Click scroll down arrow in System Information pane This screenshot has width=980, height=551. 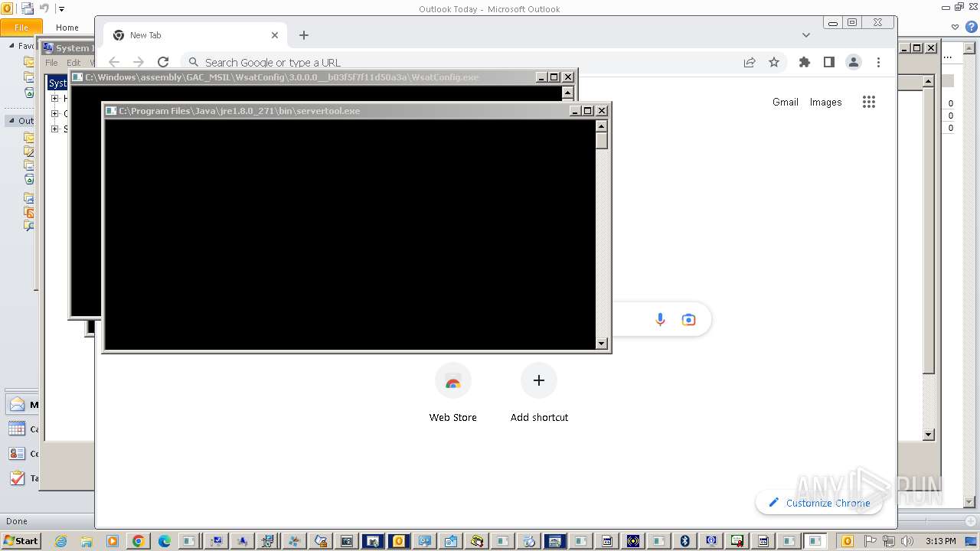point(929,435)
